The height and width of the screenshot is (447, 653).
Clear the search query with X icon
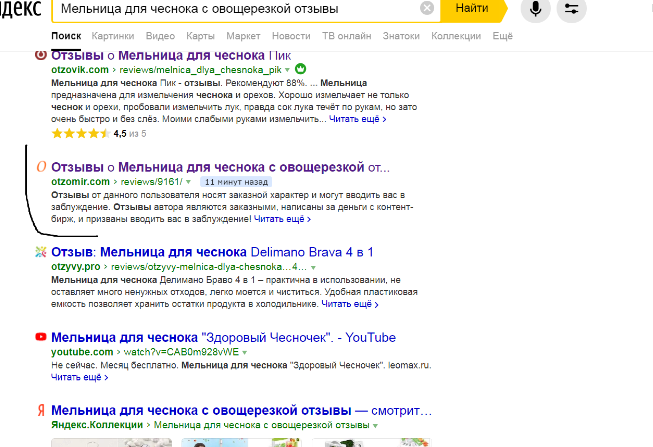point(427,8)
